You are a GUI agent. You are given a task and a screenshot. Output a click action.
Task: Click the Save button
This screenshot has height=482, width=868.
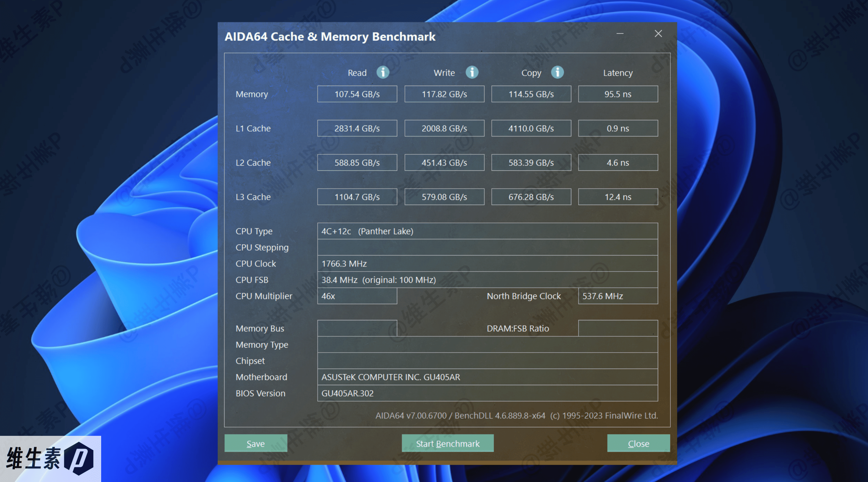pyautogui.click(x=256, y=443)
